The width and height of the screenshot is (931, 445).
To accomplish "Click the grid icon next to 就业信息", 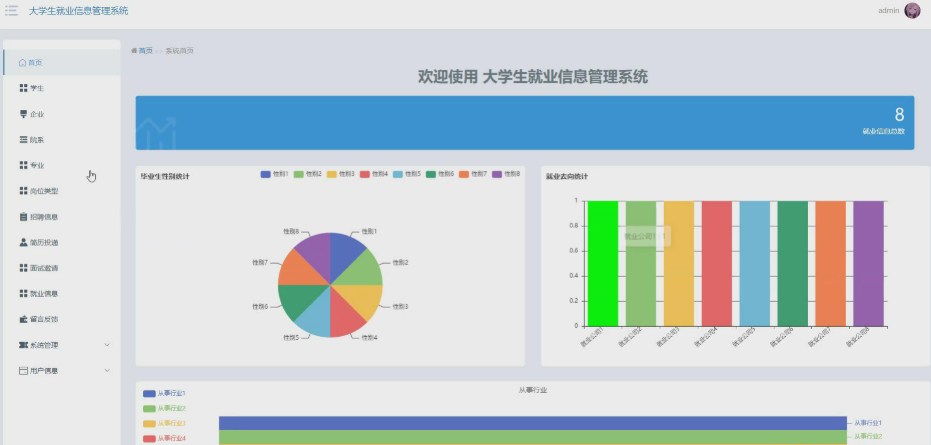I will click(23, 293).
